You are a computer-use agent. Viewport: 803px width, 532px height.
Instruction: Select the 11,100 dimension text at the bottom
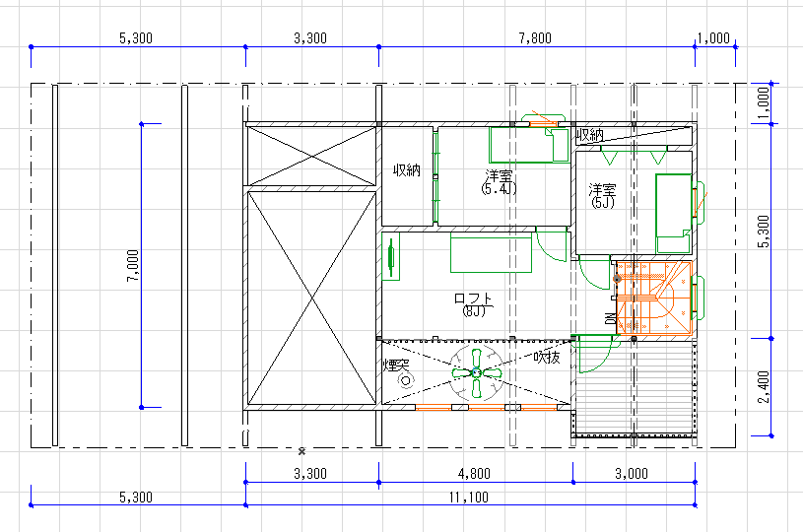coord(473,498)
